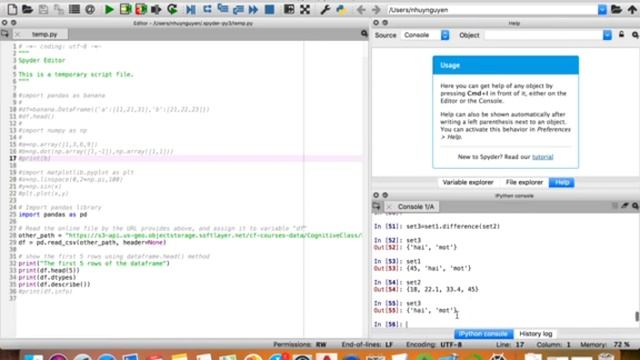Switch to the IPython console tab
Image resolution: width=640 pixels, height=360 pixels.
click(x=483, y=334)
